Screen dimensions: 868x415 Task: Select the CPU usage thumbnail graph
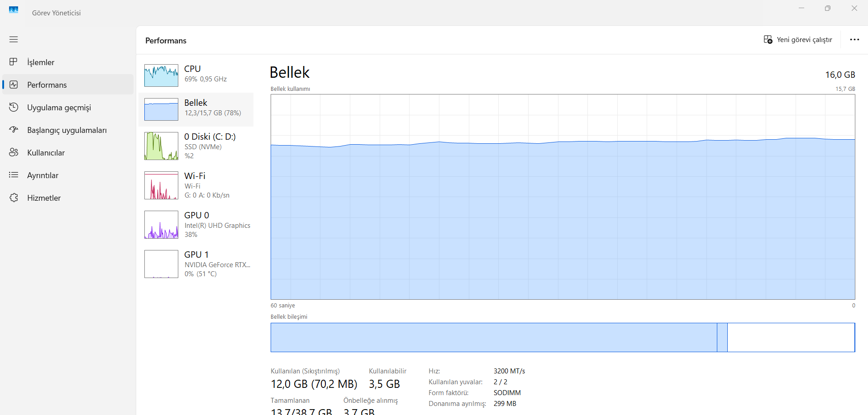point(161,75)
